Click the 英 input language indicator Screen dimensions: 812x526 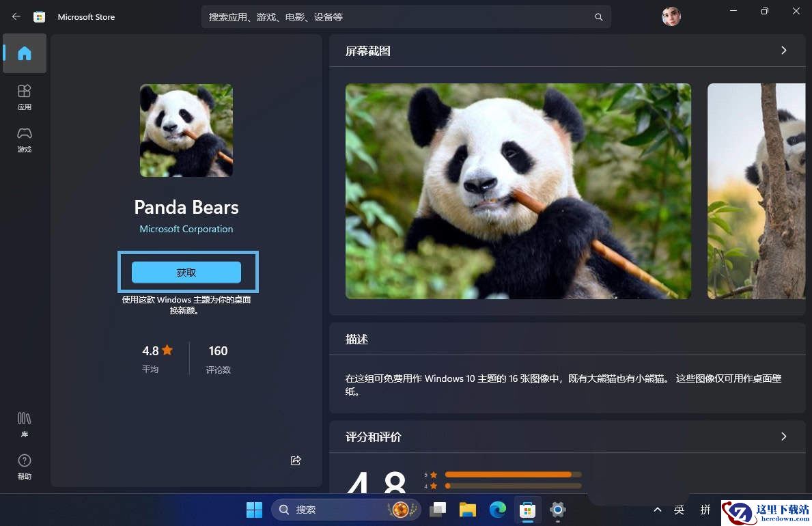tap(679, 510)
